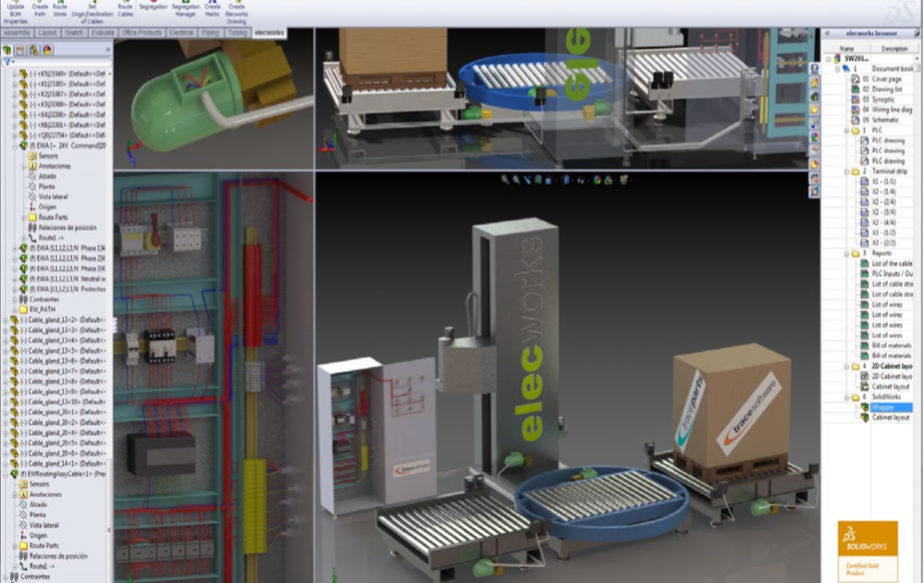Image resolution: width=924 pixels, height=583 pixels.
Task: Switch to the Assembly tab
Action: point(18,33)
